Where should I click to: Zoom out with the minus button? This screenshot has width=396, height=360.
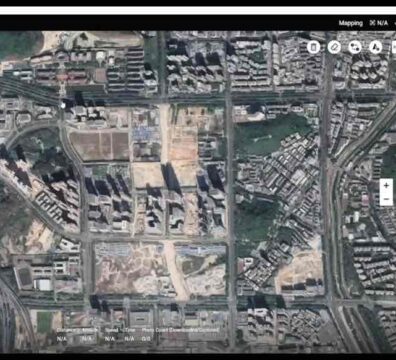click(386, 199)
